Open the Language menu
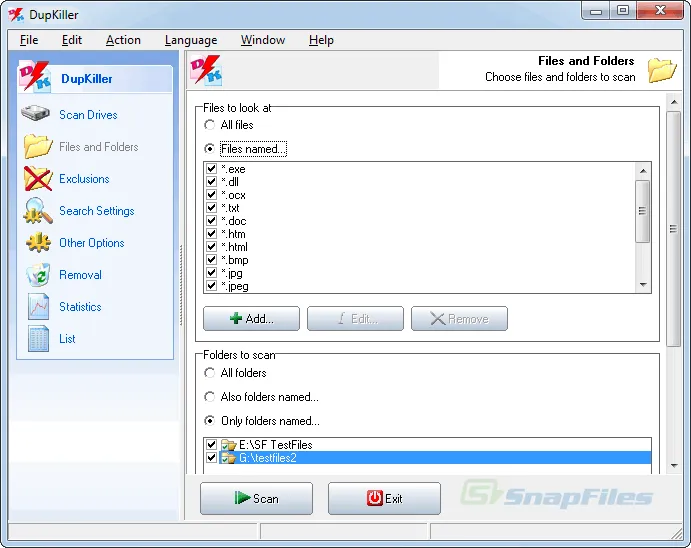The image size is (691, 548). tap(191, 40)
